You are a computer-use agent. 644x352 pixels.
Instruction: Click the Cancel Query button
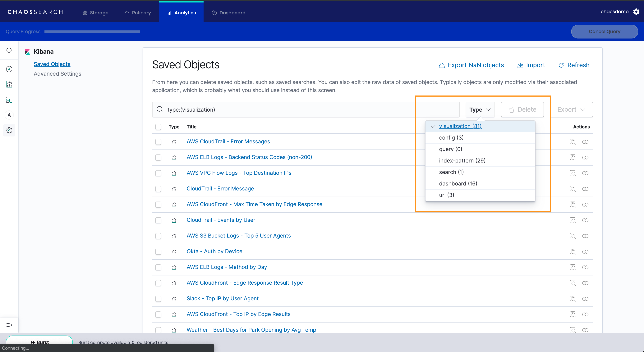[604, 31]
